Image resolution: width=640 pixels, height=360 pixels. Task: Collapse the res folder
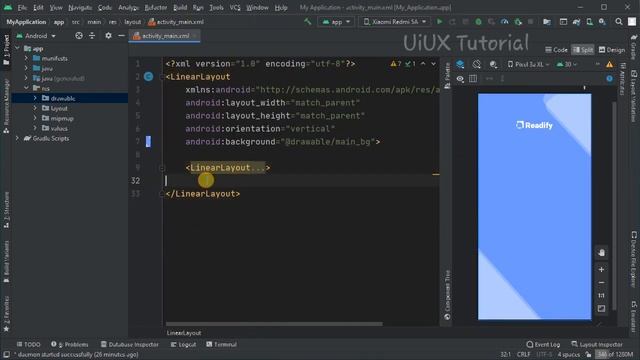point(26,88)
